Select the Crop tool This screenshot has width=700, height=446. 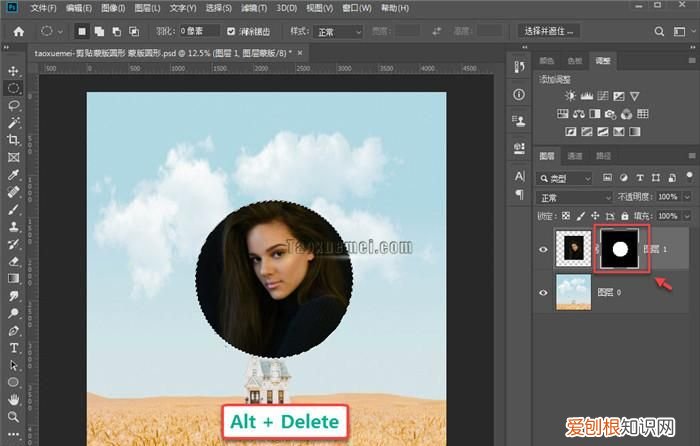pos(14,140)
